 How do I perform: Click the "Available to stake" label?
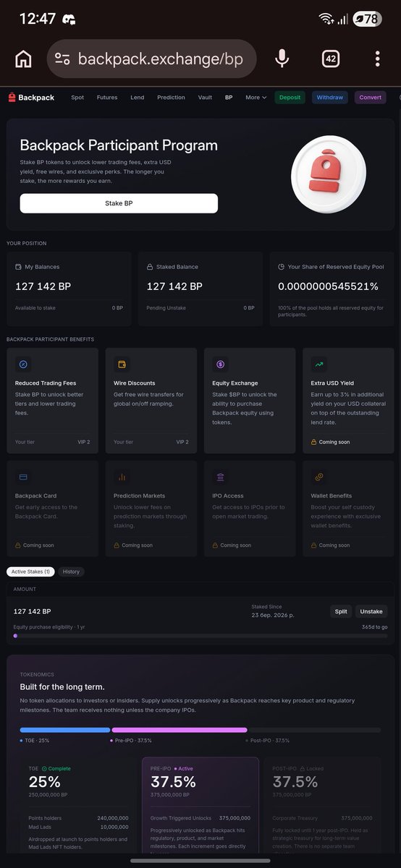pos(35,308)
